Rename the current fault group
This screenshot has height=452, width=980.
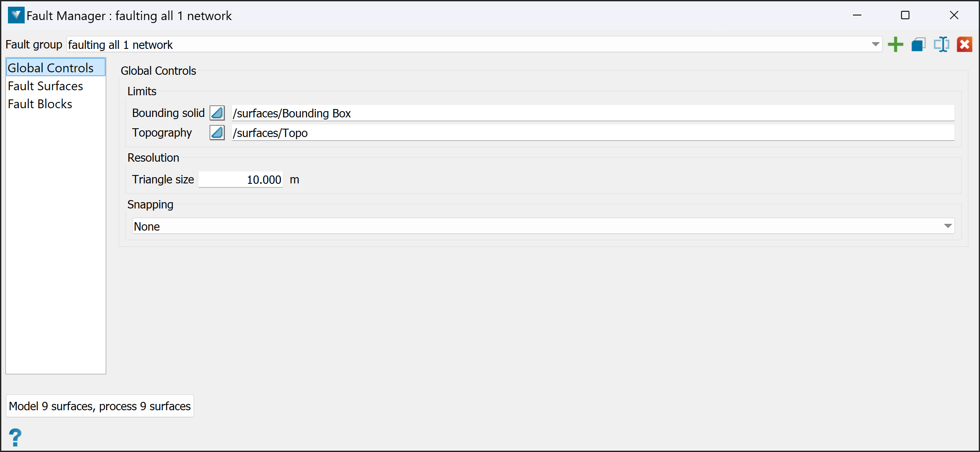point(942,45)
